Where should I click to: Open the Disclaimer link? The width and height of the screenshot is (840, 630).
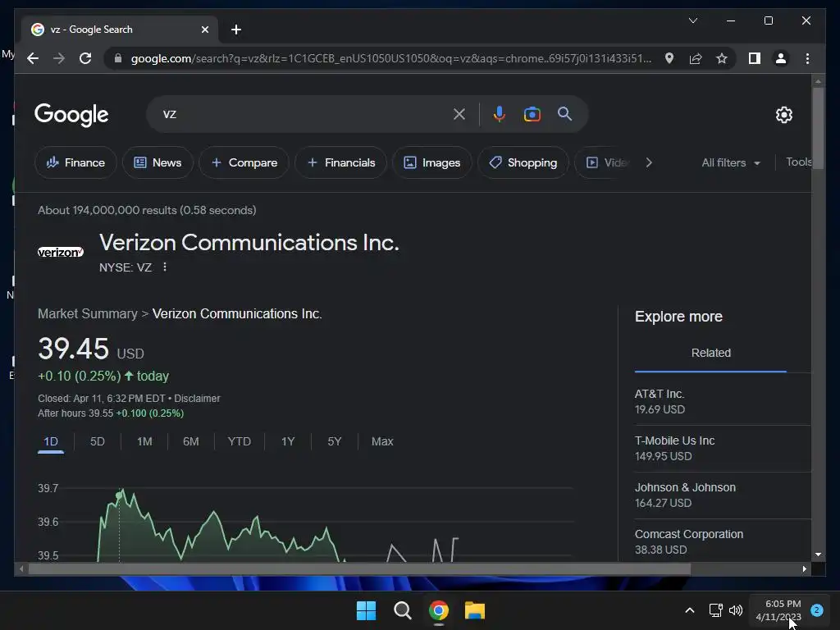click(x=197, y=399)
